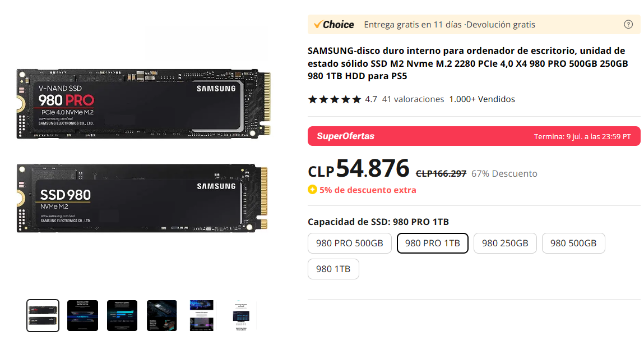Screen dimensions: 644x363
Task: Click the 5% de descuento extra link
Action: 368,190
